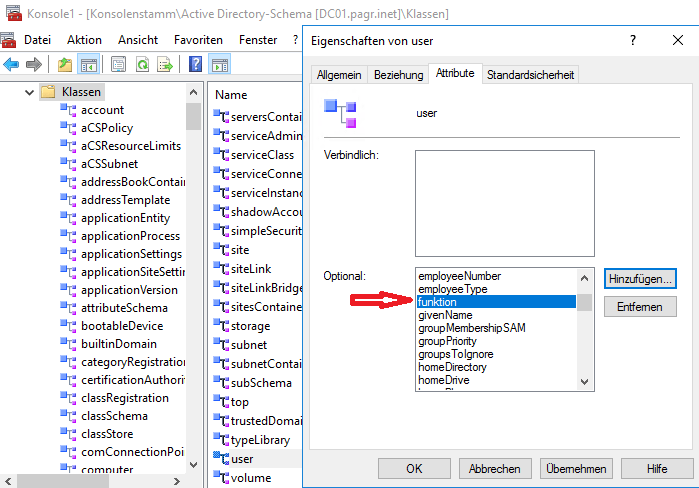Switch to the Standardsicherheit tab

pyautogui.click(x=530, y=75)
